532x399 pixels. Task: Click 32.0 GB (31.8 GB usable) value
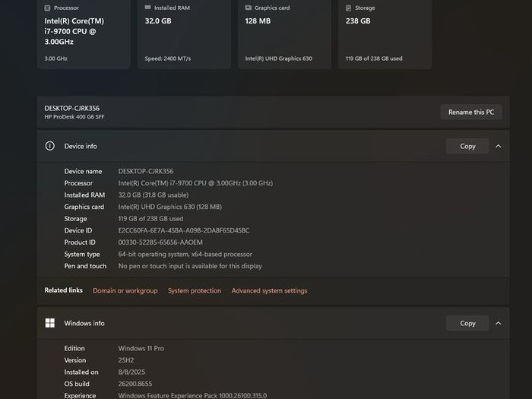coord(154,195)
